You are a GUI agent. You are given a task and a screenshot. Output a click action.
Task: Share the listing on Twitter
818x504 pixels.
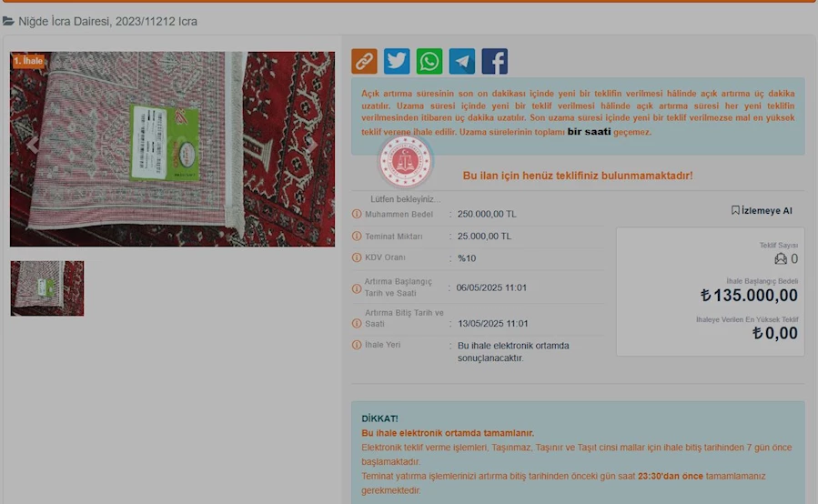click(x=397, y=61)
